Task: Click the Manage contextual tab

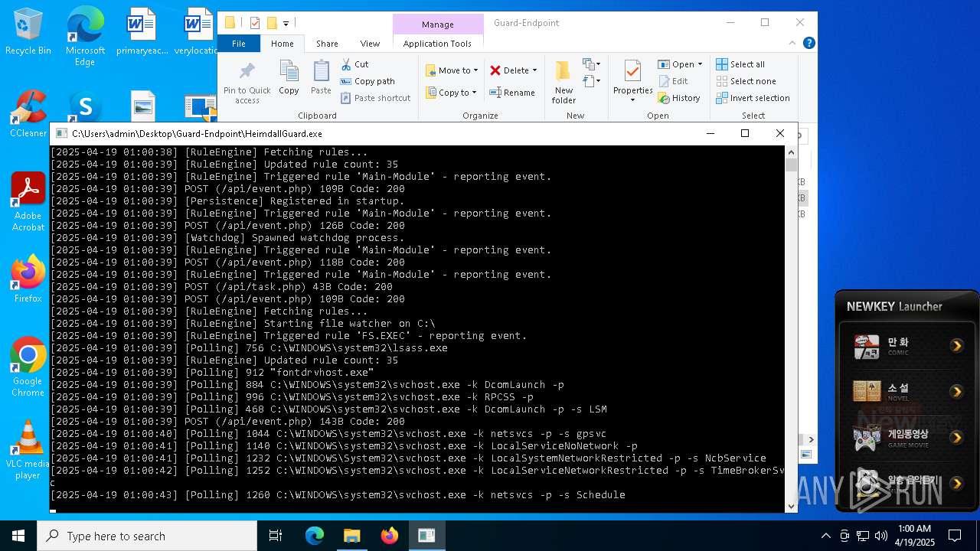Action: (438, 24)
